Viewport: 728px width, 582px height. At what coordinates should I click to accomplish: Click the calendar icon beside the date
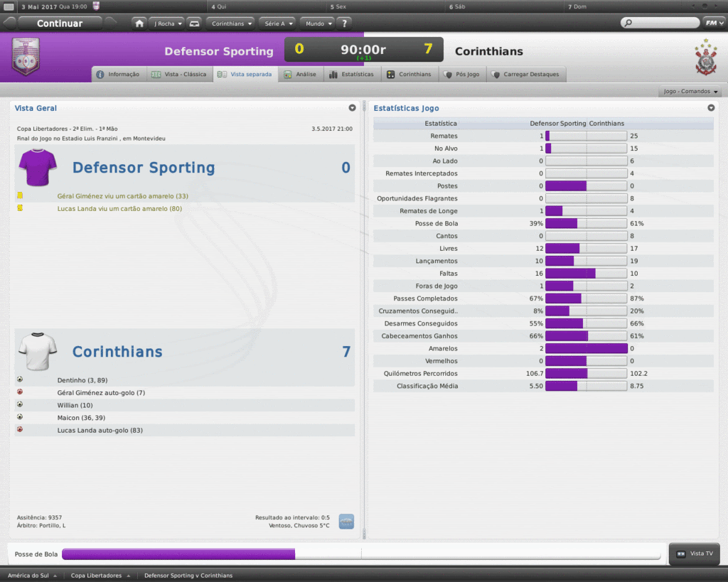pyautogui.click(x=9, y=6)
